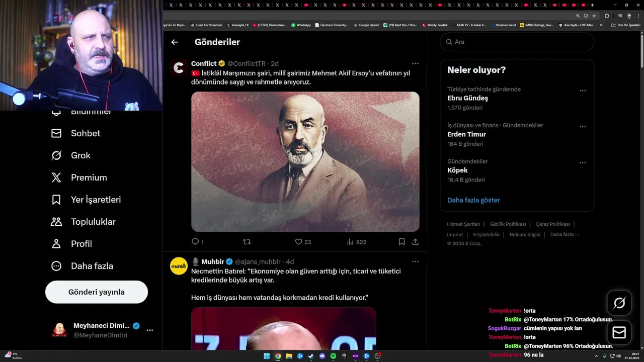Open the Profil person icon
This screenshot has width=644, height=362.
pyautogui.click(x=56, y=244)
